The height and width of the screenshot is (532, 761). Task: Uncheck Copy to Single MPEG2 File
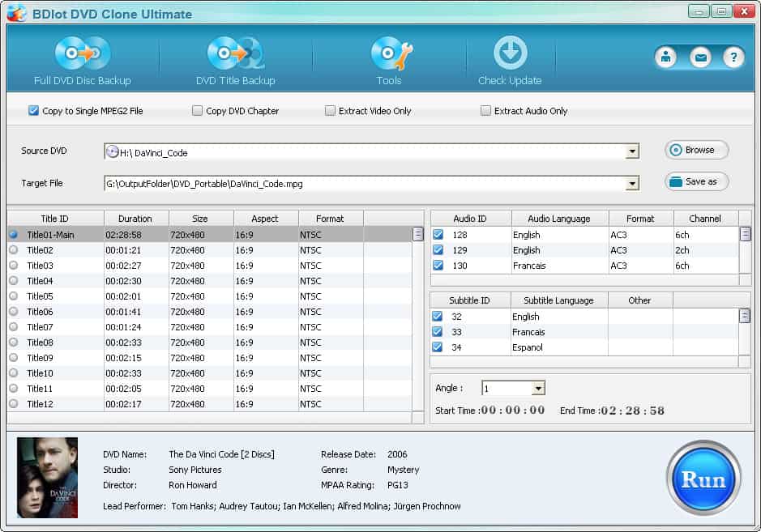(33, 111)
